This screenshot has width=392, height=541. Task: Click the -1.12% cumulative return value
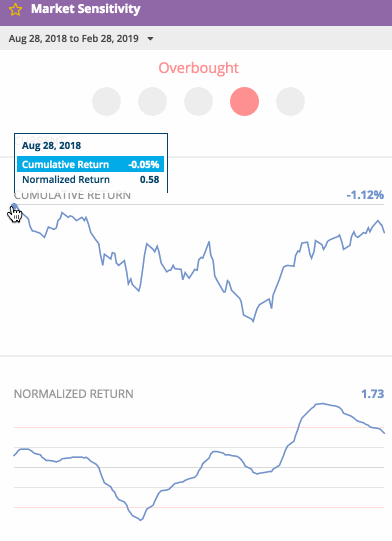coord(365,195)
